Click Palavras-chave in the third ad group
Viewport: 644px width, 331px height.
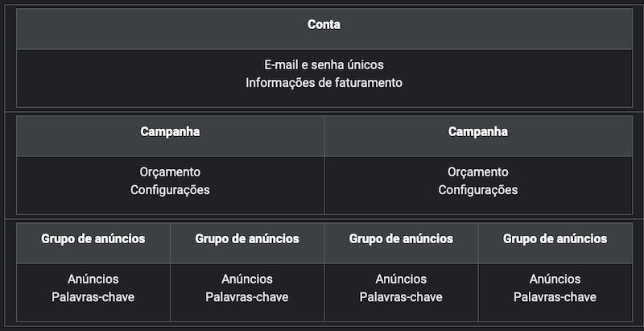[x=401, y=297]
